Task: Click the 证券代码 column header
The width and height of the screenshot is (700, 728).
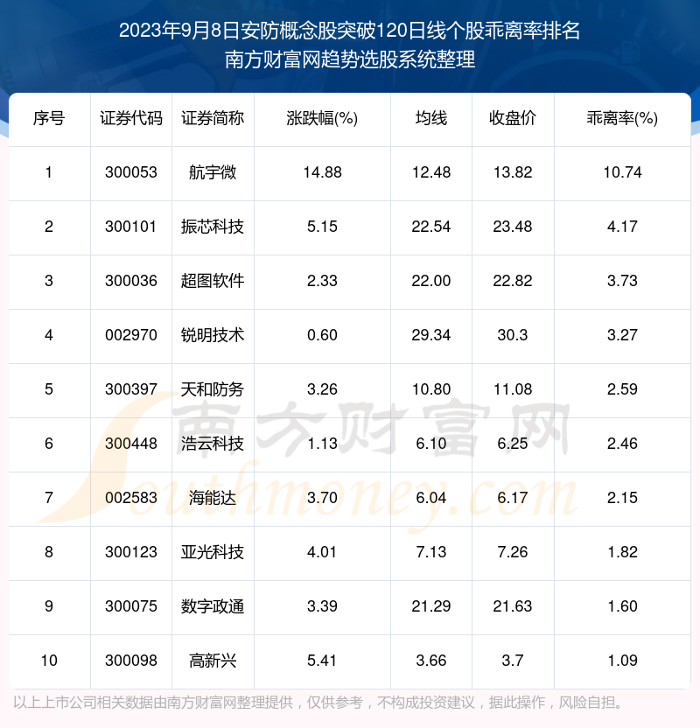Action: click(131, 118)
